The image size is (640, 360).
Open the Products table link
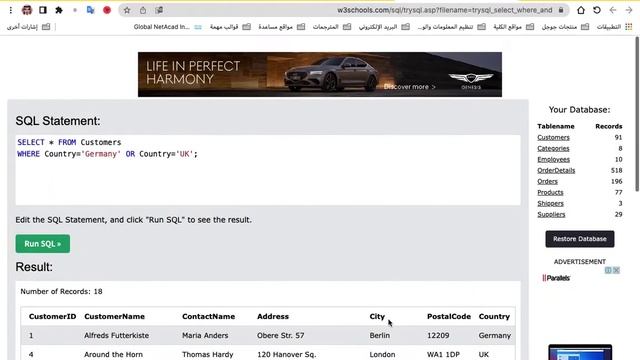[550, 192]
